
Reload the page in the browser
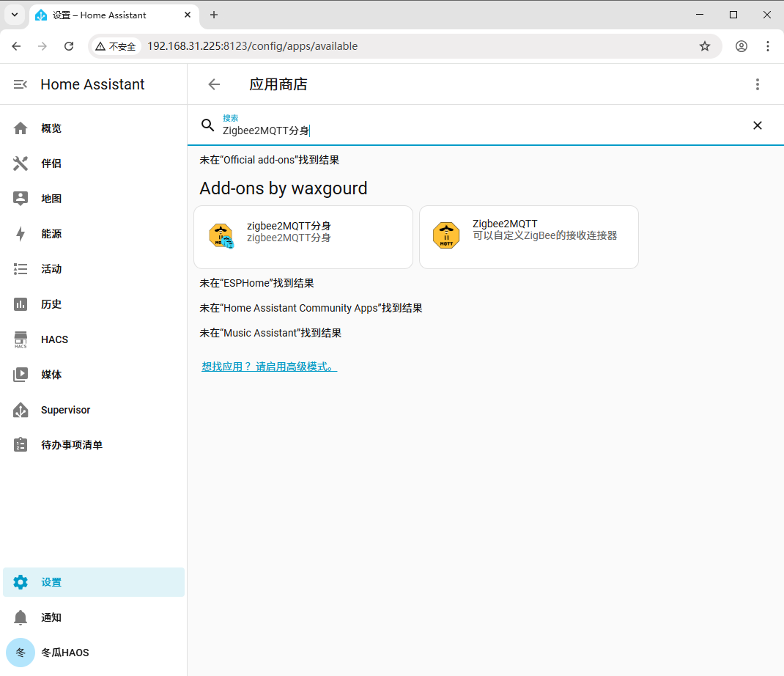coord(69,46)
